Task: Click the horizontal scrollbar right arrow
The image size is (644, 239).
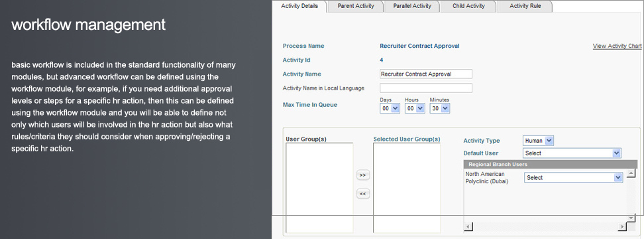Action: tap(622, 226)
